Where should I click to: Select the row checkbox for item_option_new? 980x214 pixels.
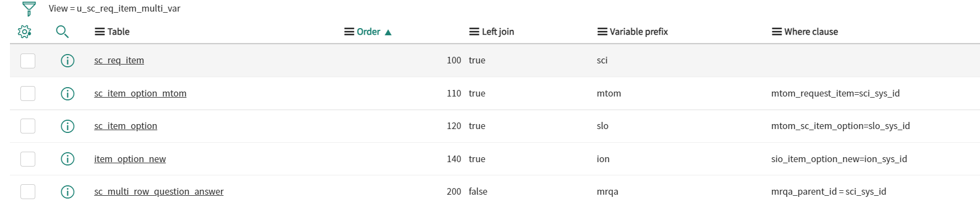28,159
